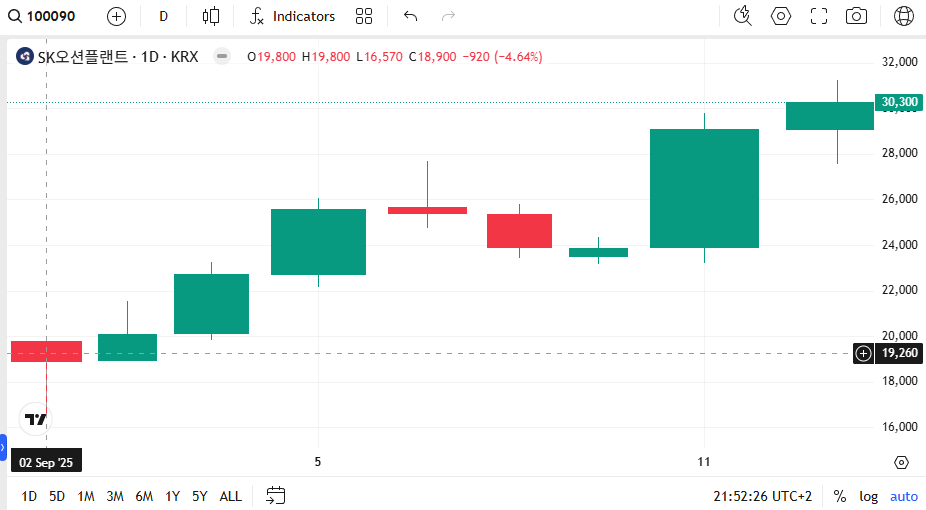Click the 21:52:26 UTC+2 timezone
Viewport: 926px width, 510px height.
[762, 496]
